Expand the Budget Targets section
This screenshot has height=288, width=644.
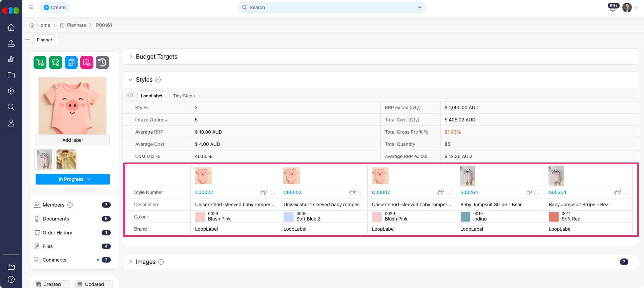[x=130, y=57]
